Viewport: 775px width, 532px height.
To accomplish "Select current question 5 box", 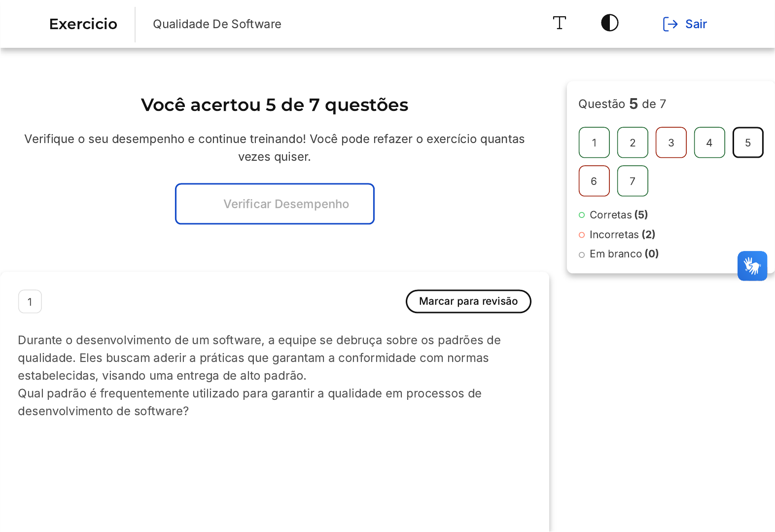I will [748, 142].
